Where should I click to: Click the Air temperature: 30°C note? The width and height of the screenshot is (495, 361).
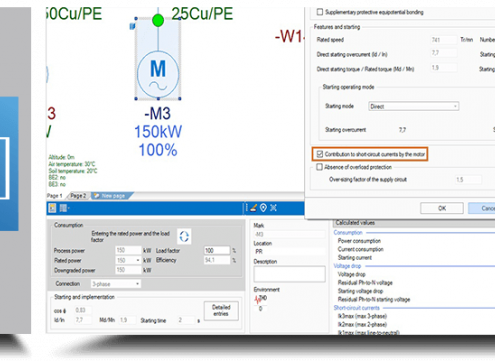click(x=72, y=164)
